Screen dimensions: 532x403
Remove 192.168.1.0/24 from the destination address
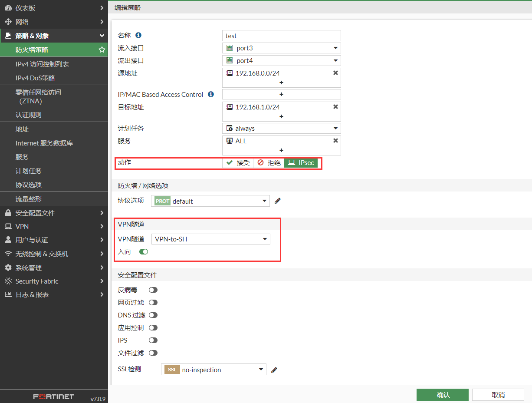pyautogui.click(x=335, y=107)
